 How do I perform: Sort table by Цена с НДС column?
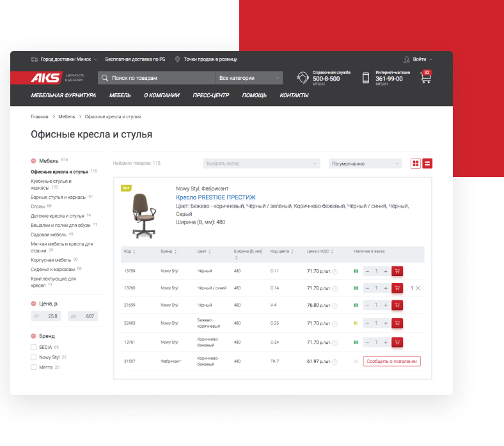320,251
